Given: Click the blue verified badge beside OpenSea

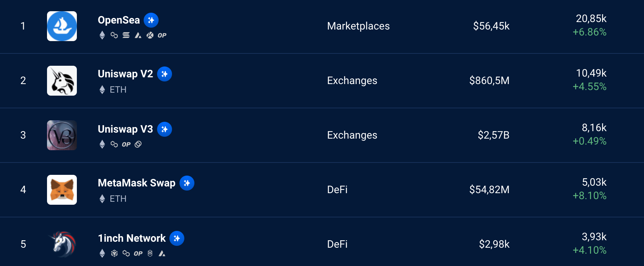Looking at the screenshot, I should 151,20.
